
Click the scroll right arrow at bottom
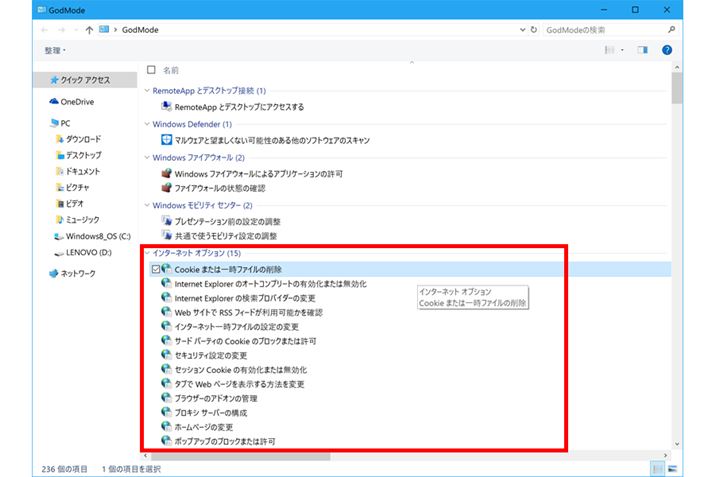[x=665, y=456]
